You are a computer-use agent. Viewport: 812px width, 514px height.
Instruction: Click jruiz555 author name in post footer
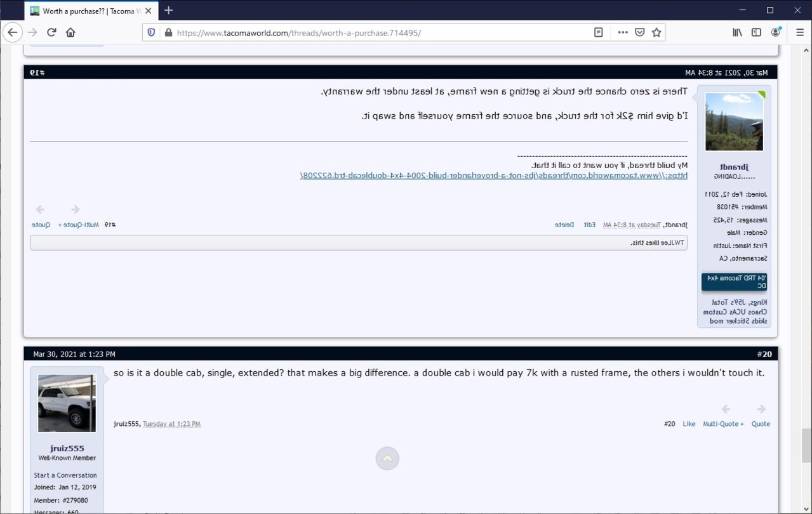coord(126,424)
